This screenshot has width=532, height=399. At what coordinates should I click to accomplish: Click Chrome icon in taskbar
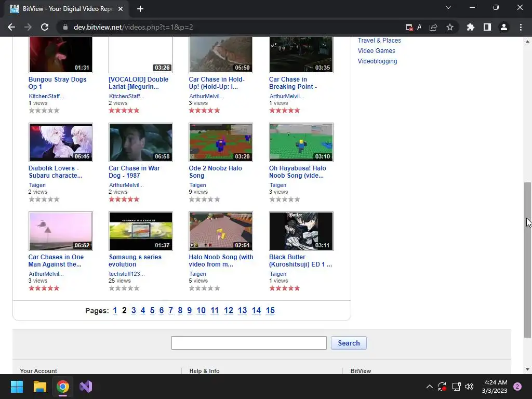point(63,387)
